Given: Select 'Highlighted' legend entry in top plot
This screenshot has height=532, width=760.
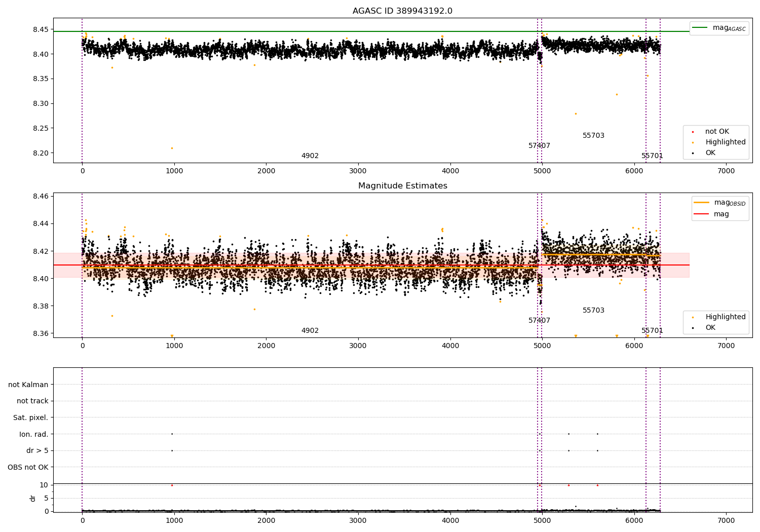Looking at the screenshot, I should [726, 142].
